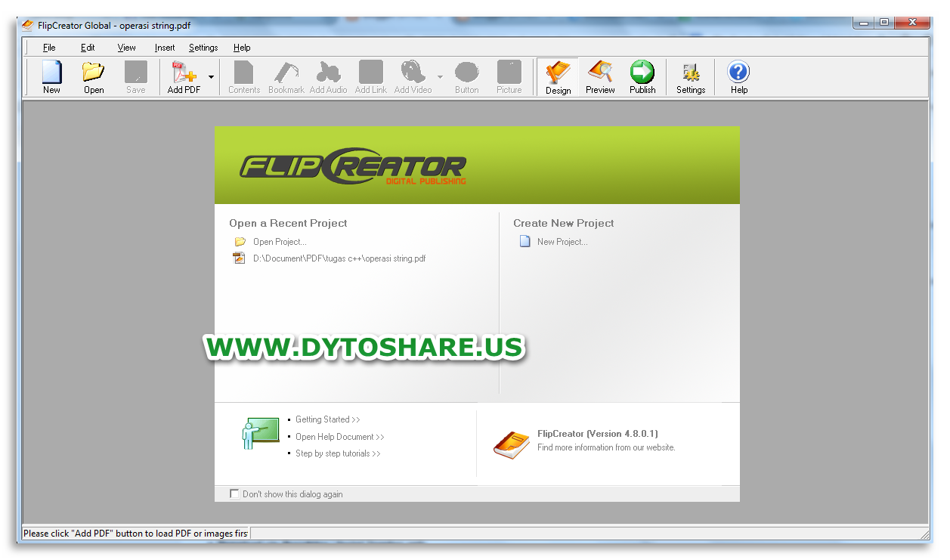The height and width of the screenshot is (560, 950).
Task: Open recent file operasi string.pdf
Action: [x=339, y=258]
